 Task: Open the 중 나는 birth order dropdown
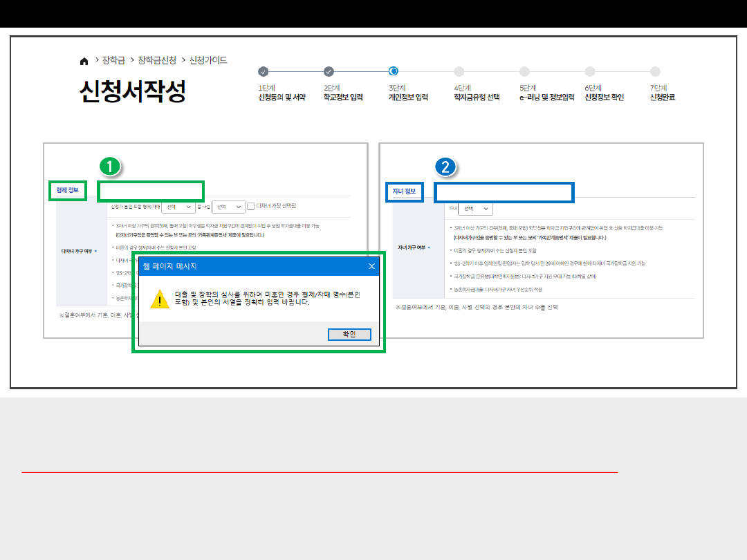click(229, 207)
